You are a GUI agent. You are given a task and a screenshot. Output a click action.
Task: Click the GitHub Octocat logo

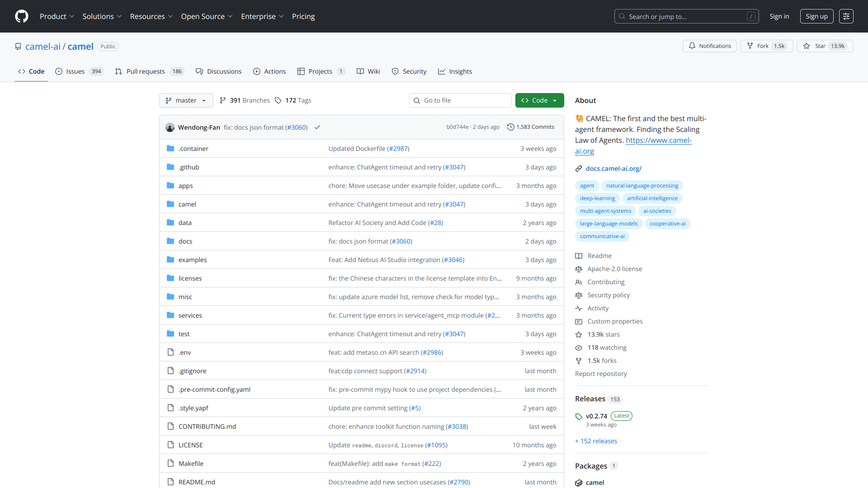pyautogui.click(x=21, y=16)
